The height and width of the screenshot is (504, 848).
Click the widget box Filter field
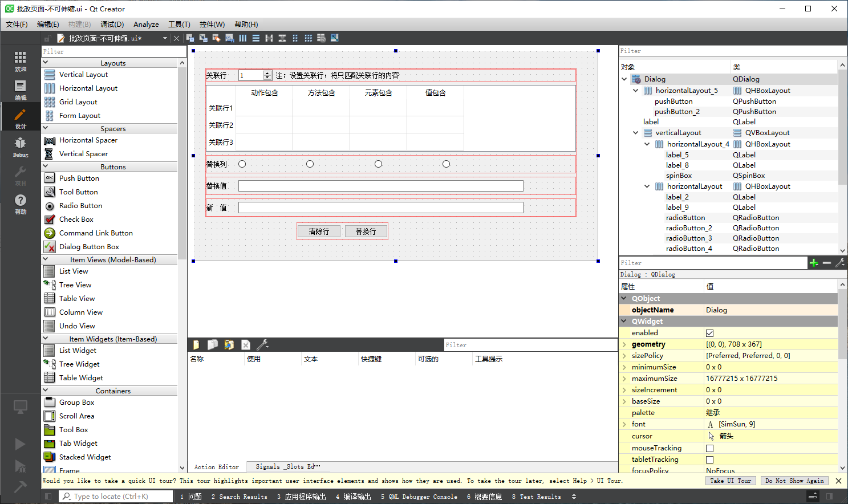[x=114, y=51]
